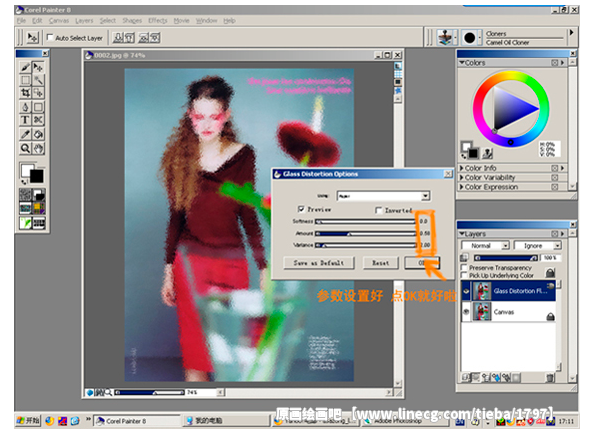Image resolution: width=594 pixels, height=433 pixels.
Task: Switch to Corel Painter 8 taskbar button
Action: [x=136, y=420]
